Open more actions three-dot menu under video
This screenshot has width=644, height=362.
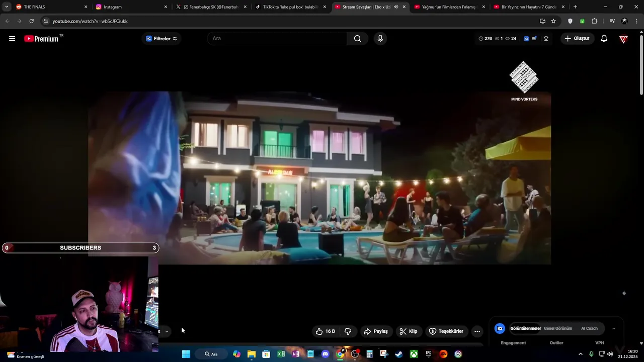coord(477,331)
